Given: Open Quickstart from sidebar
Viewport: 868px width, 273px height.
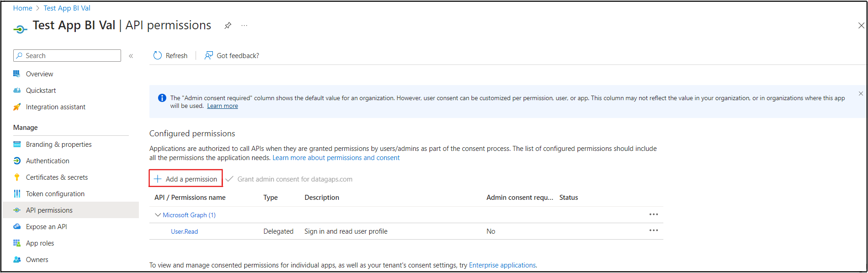Looking at the screenshot, I should coord(41,91).
